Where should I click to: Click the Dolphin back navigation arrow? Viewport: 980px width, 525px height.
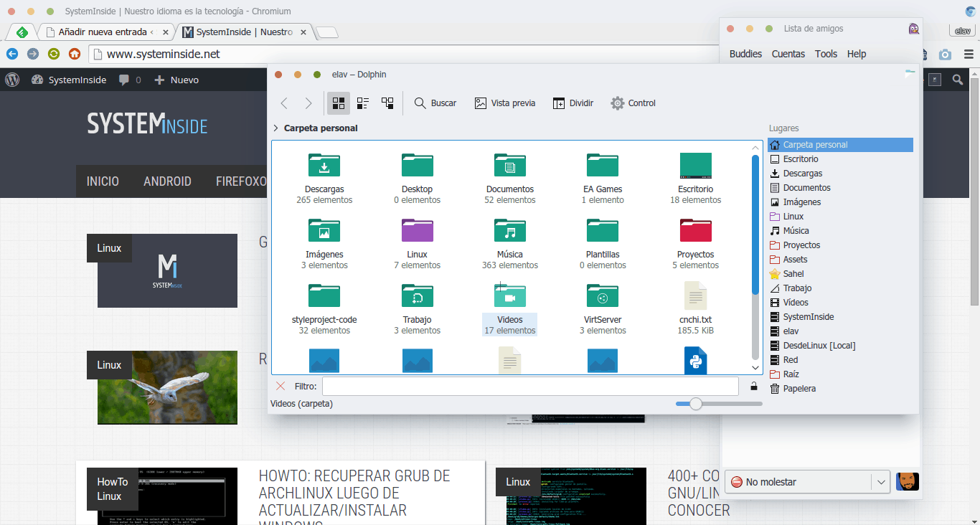pyautogui.click(x=284, y=103)
